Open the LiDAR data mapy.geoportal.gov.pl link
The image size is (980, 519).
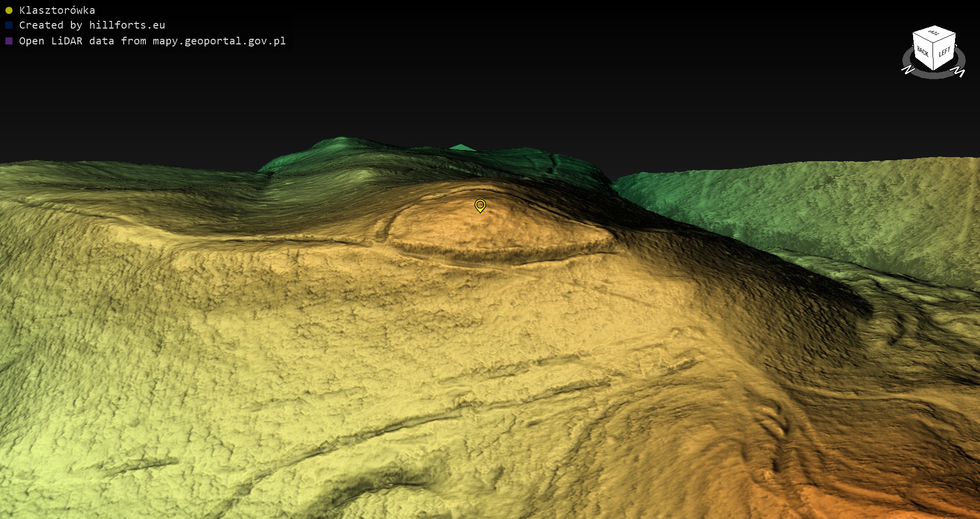(152, 41)
